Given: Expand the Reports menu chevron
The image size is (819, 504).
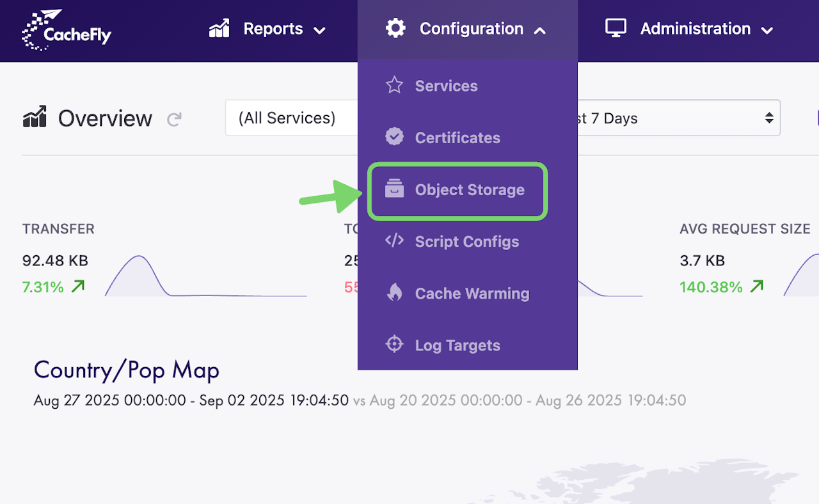Looking at the screenshot, I should [319, 30].
